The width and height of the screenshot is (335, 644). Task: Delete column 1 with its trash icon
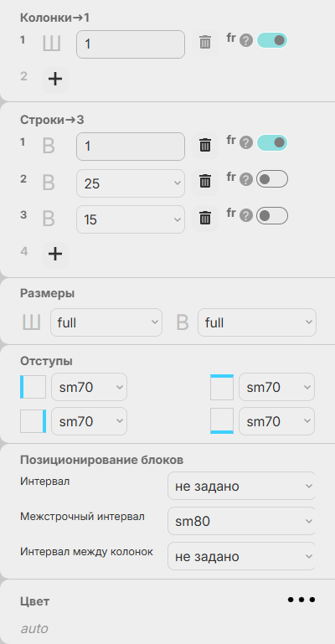[205, 43]
